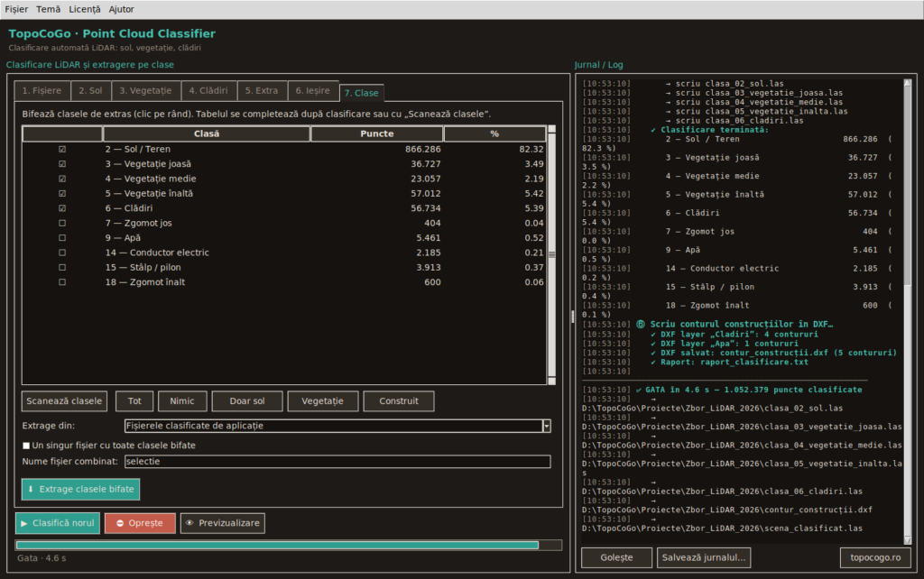This screenshot has height=579, width=924.
Task: Select all classes with Tot button
Action: (x=134, y=401)
